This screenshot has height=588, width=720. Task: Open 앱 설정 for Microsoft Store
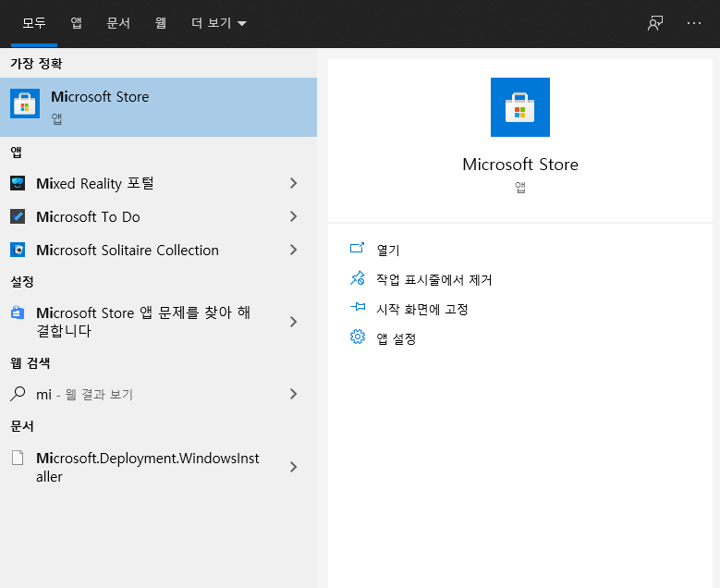pos(397,338)
